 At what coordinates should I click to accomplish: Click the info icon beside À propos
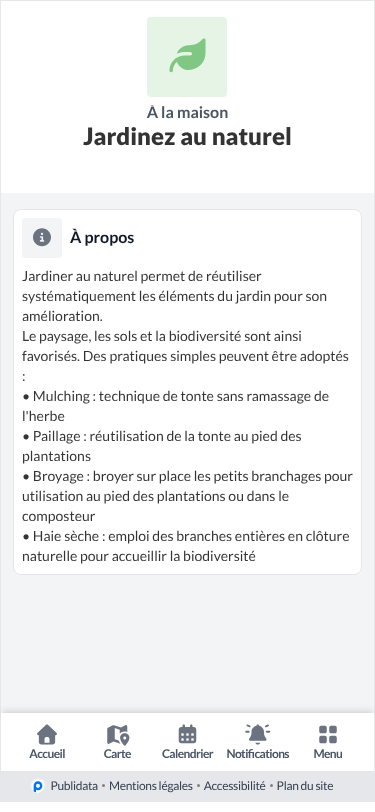pyautogui.click(x=42, y=238)
